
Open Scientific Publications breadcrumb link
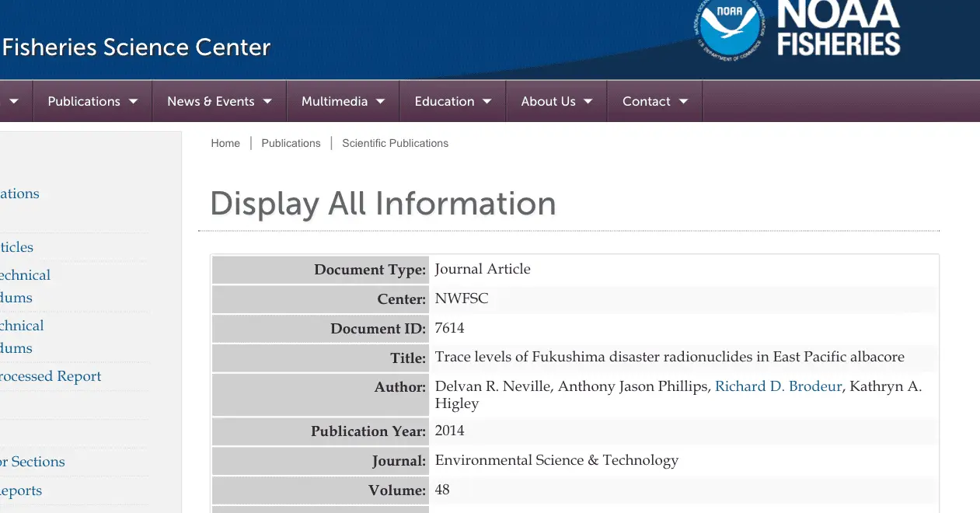(395, 143)
